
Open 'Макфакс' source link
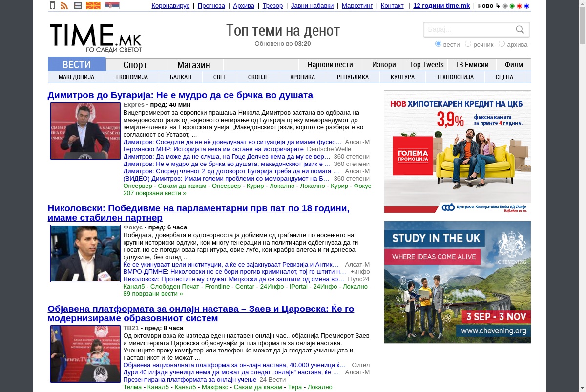215,387
